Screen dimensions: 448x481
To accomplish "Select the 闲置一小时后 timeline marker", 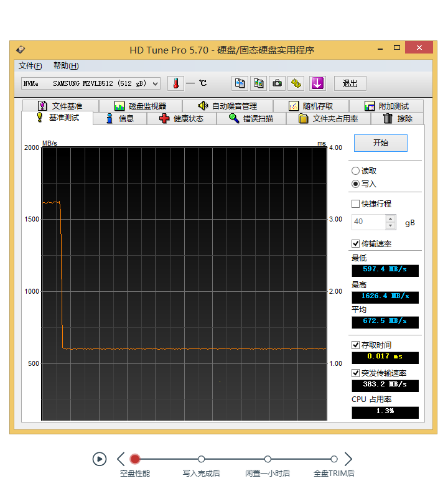I will (x=268, y=459).
